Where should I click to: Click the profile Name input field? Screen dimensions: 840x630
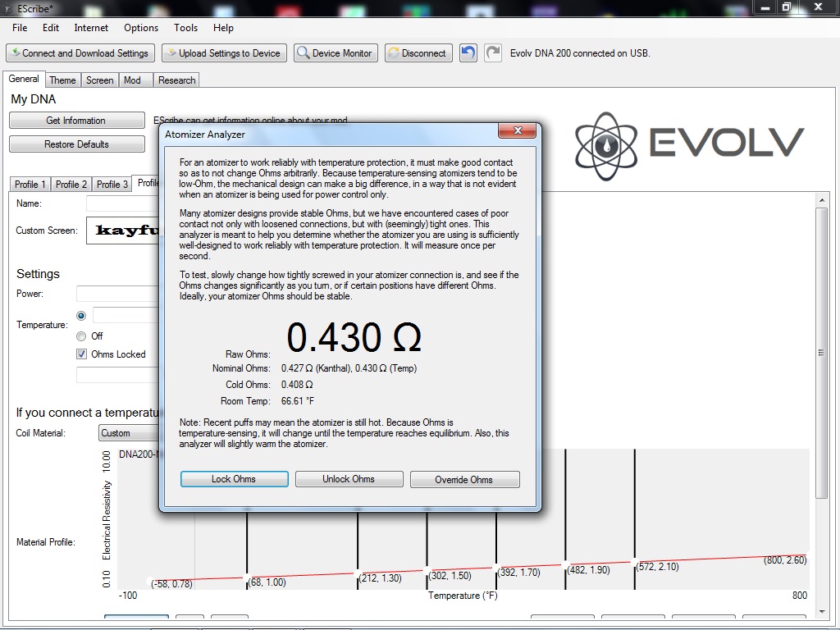123,203
